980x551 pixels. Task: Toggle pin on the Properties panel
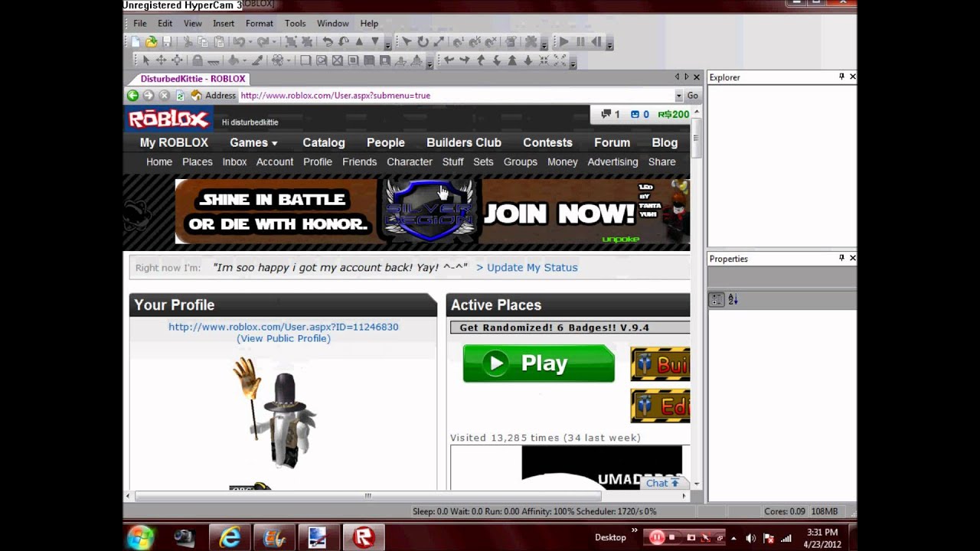click(x=841, y=258)
